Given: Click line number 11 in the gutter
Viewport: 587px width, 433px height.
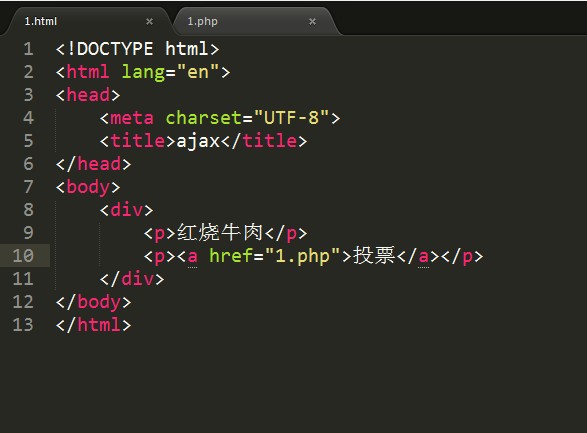Looking at the screenshot, I should pos(23,279).
